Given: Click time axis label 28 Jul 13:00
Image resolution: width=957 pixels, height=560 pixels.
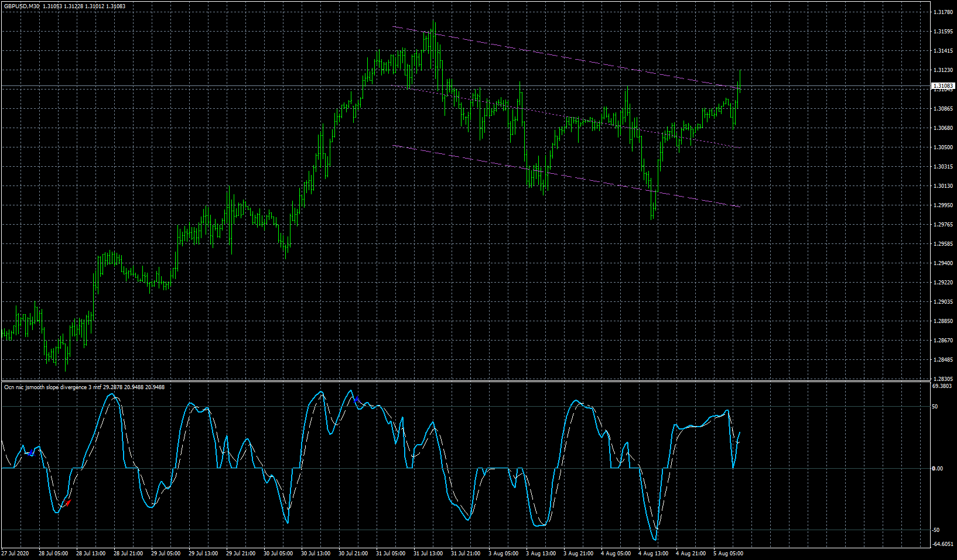Looking at the screenshot, I should (x=91, y=554).
